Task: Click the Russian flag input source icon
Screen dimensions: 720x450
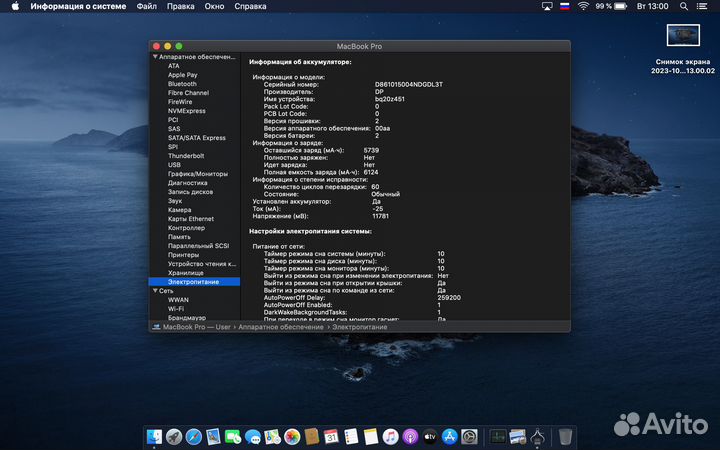Action: (565, 6)
